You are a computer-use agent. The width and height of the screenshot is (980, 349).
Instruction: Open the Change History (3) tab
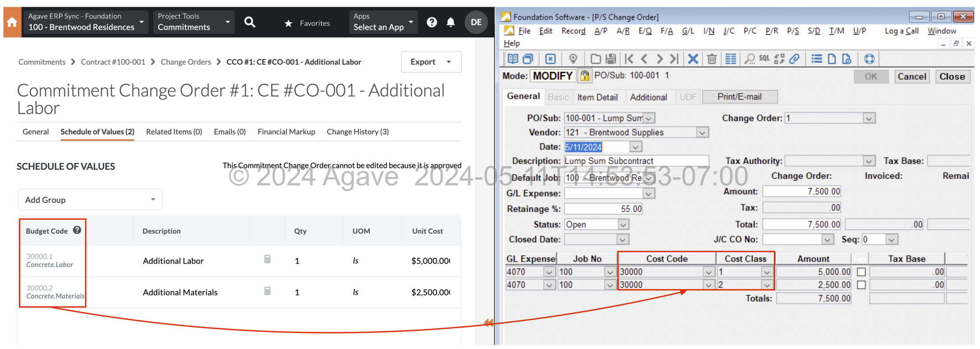tap(358, 131)
